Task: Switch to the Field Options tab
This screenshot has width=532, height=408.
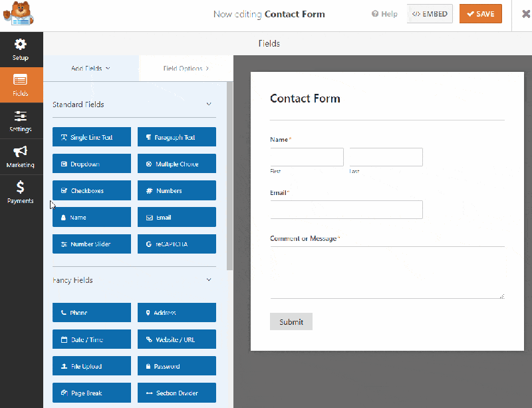Action: pyautogui.click(x=186, y=68)
